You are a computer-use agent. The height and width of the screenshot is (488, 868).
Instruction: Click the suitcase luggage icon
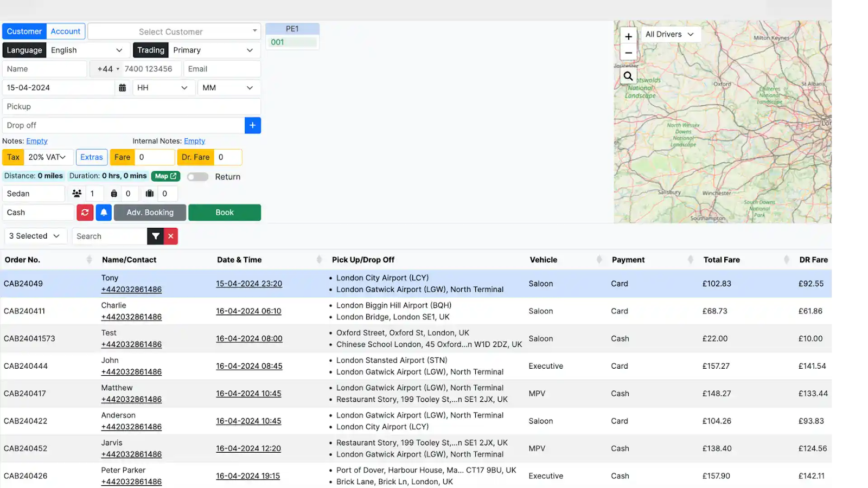coord(150,194)
